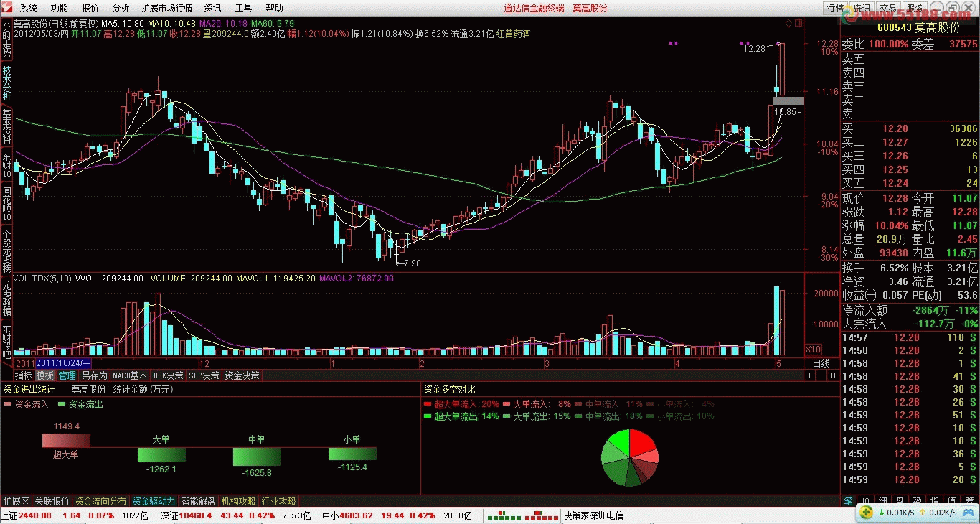Image resolution: width=980 pixels, height=524 pixels.
Task: Select the 笔 tab under trade list
Action: pyautogui.click(x=849, y=500)
